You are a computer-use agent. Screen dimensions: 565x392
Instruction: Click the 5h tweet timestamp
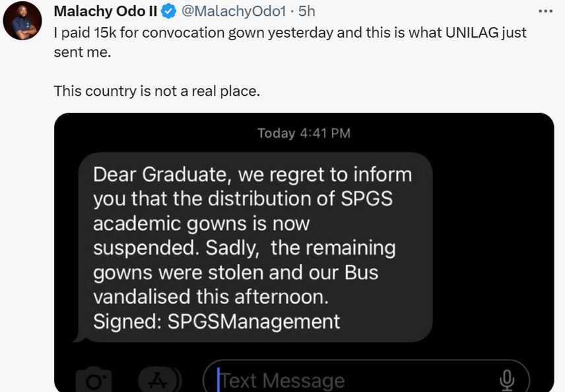click(307, 11)
